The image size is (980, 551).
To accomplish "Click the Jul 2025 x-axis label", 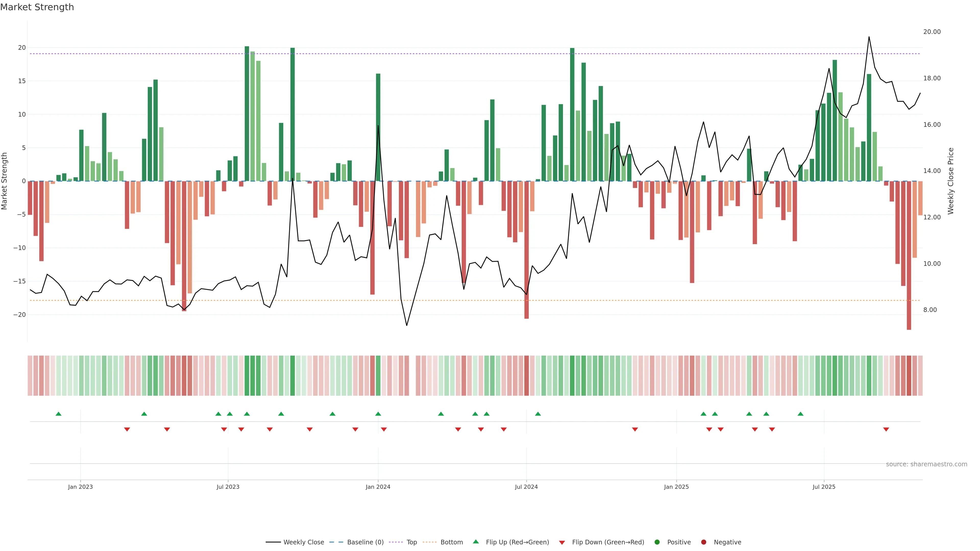I will pyautogui.click(x=824, y=487).
